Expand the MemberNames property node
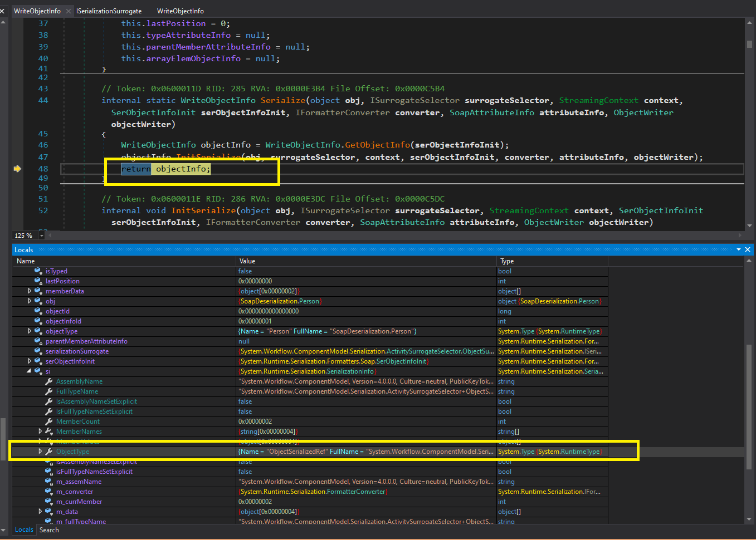756x544 pixels. [40, 432]
